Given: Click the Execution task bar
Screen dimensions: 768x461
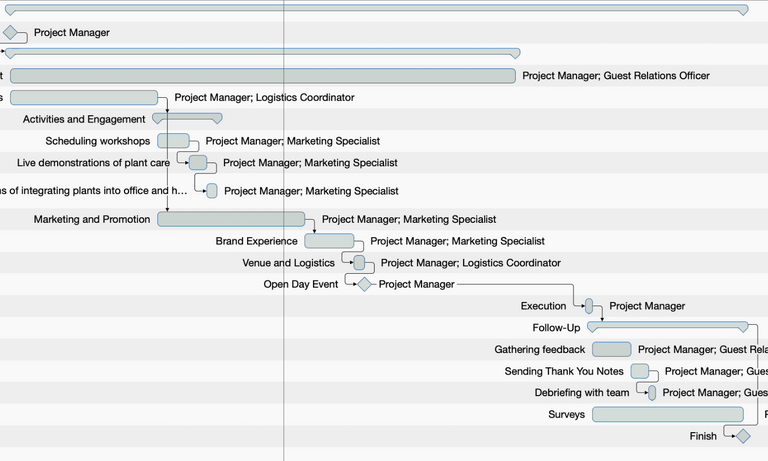Looking at the screenshot, I should tap(589, 306).
